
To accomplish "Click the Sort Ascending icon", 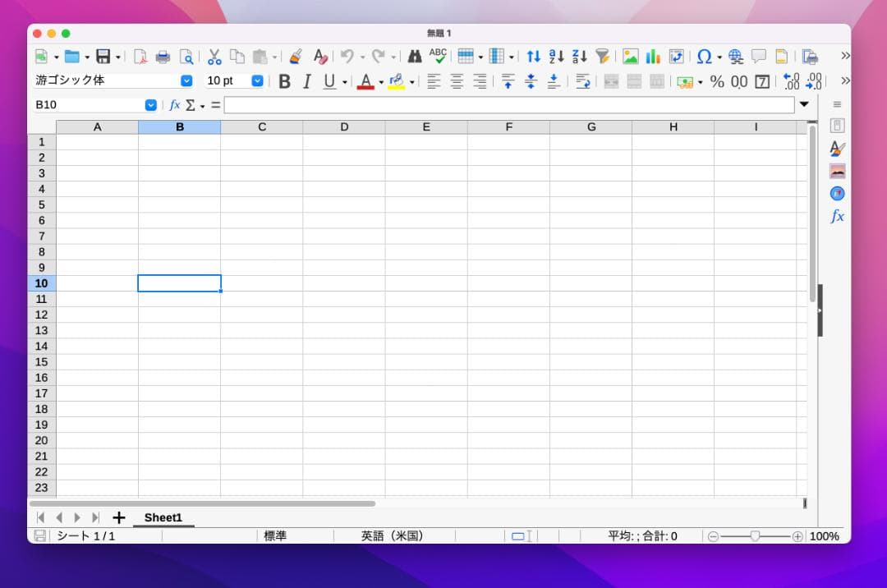I will (557, 57).
